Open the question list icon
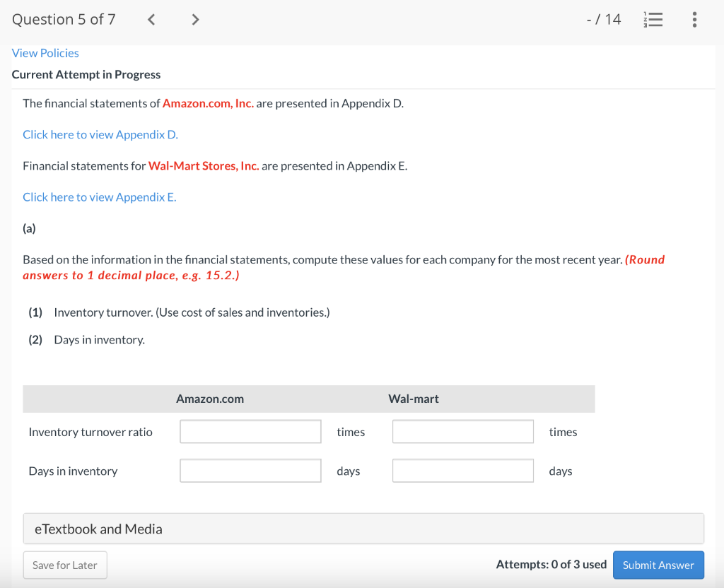 coord(653,19)
